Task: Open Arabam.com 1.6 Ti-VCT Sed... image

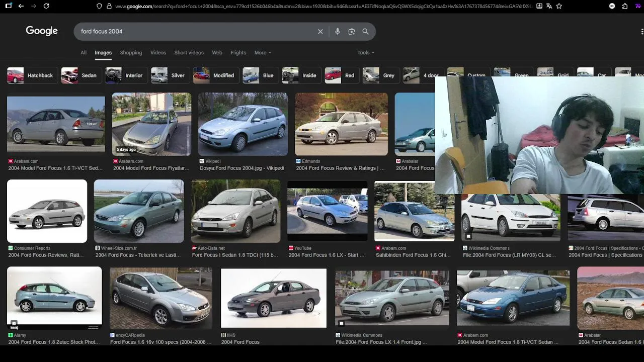Action: pos(56,124)
